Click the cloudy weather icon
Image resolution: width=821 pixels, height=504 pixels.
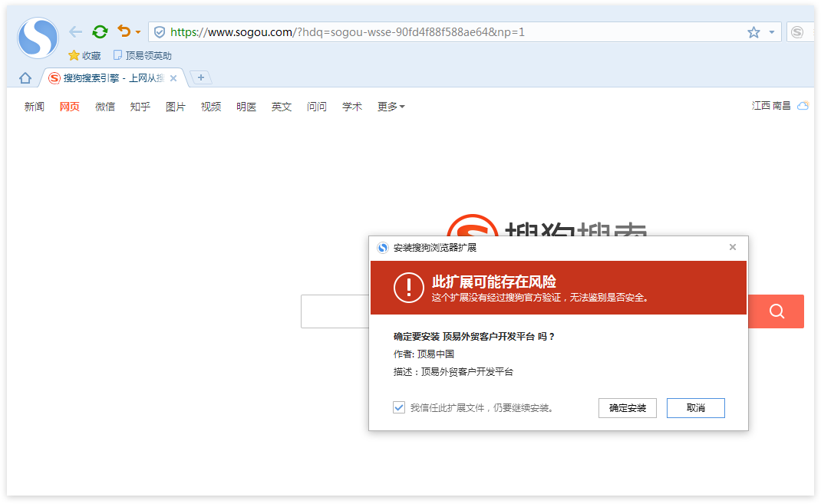(803, 105)
